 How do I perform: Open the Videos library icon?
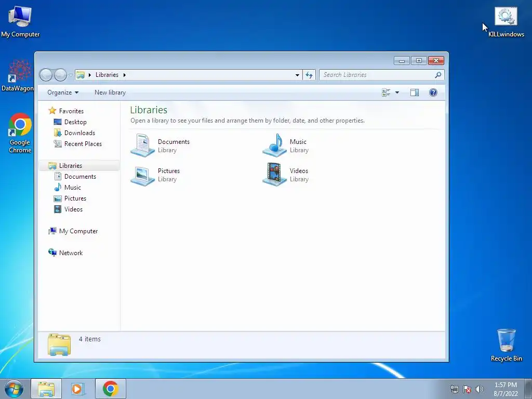point(274,175)
